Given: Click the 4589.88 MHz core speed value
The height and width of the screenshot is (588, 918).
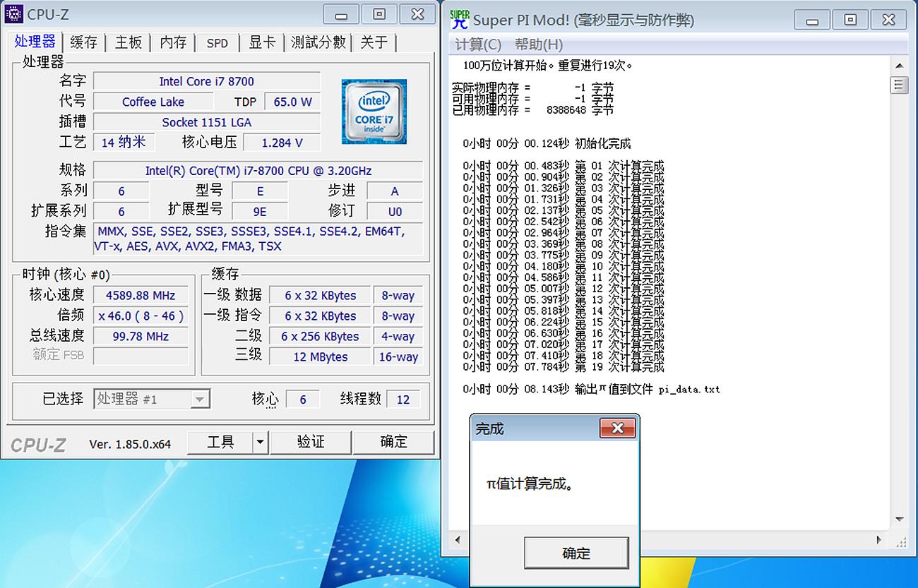Looking at the screenshot, I should [141, 296].
